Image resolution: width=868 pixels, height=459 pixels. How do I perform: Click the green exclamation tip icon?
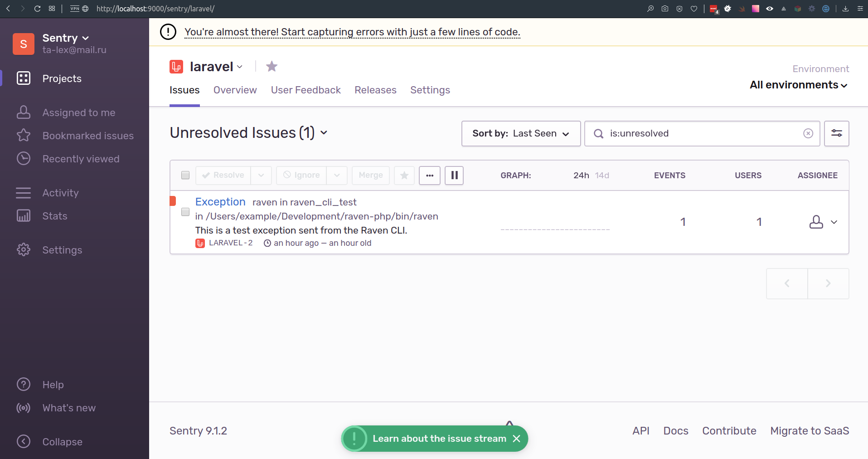tap(354, 439)
